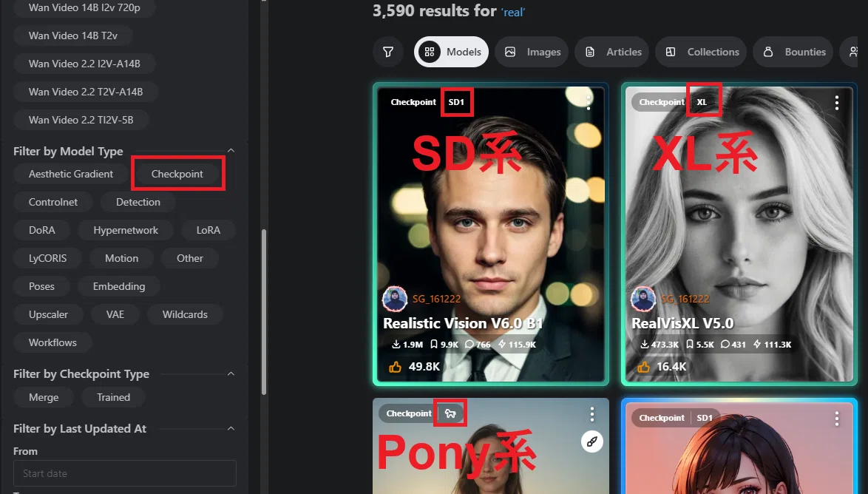
Task: Toggle the DoRA filter chip
Action: 41,230
